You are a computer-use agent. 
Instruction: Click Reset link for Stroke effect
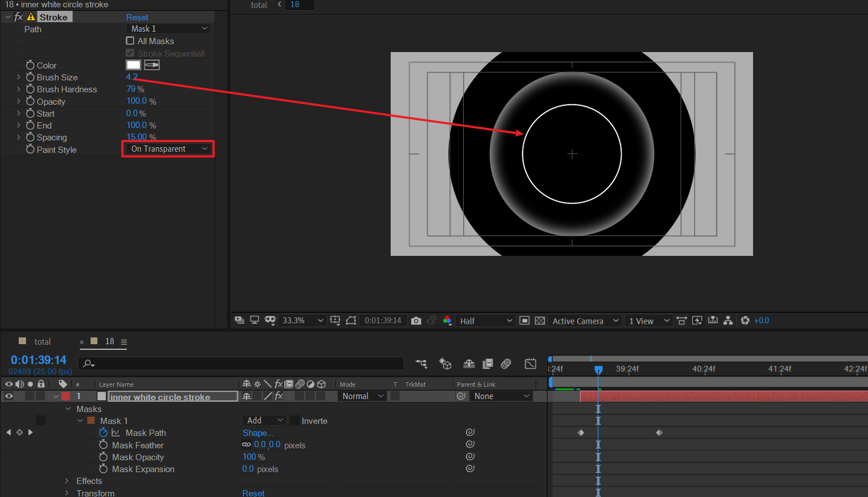(137, 18)
